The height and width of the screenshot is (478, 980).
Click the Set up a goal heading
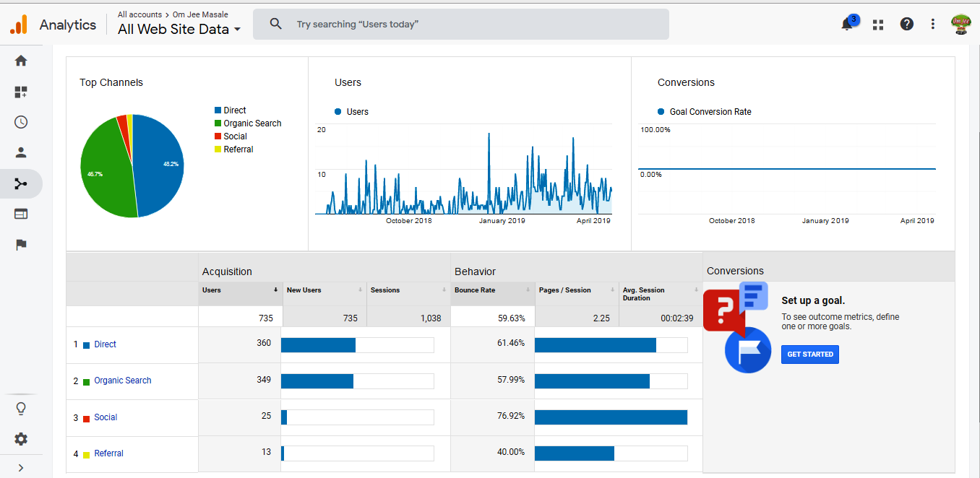(813, 300)
